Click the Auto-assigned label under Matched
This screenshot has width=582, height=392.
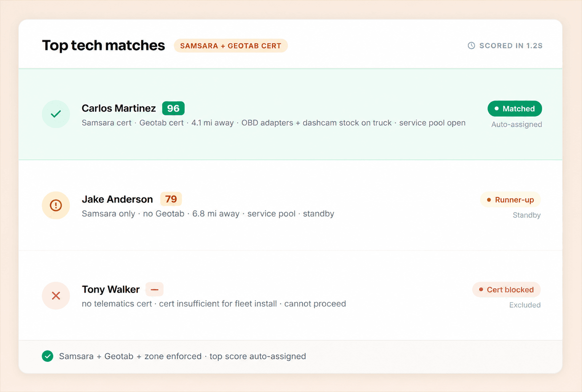516,124
